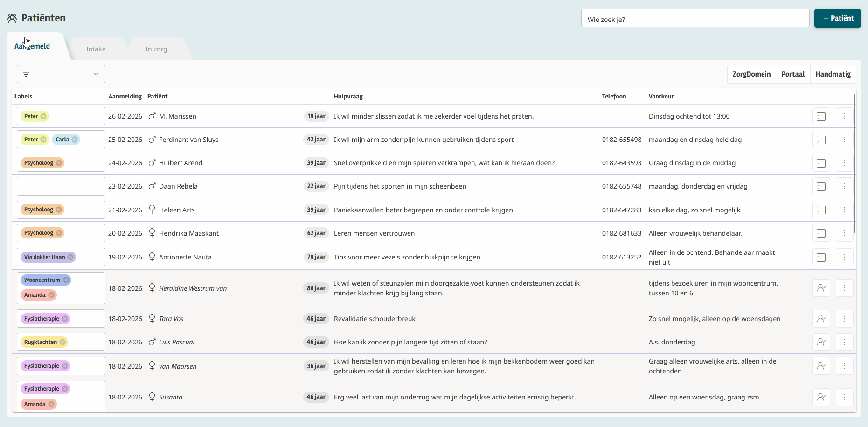Select Portaal source filter
868x427 pixels.
tap(793, 74)
